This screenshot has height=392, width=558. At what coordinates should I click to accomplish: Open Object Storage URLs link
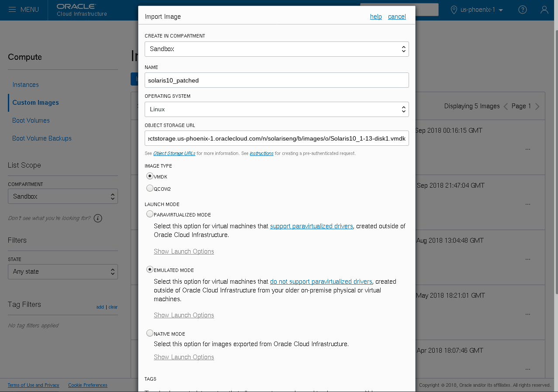point(174,154)
